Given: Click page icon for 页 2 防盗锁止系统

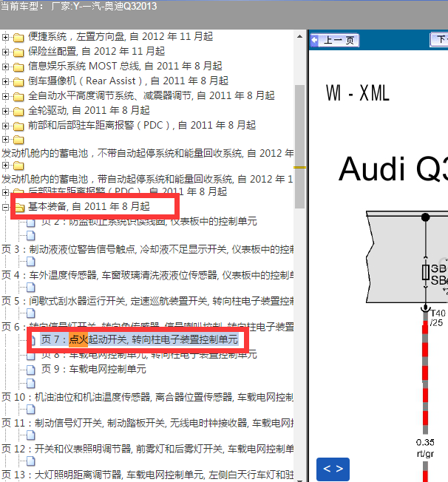Looking at the screenshot, I should pos(31,223).
